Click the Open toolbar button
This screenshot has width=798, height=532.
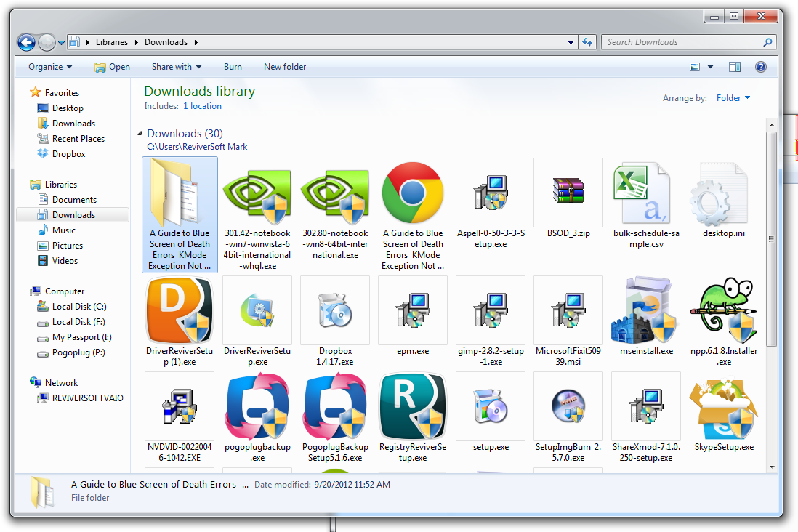tap(113, 67)
